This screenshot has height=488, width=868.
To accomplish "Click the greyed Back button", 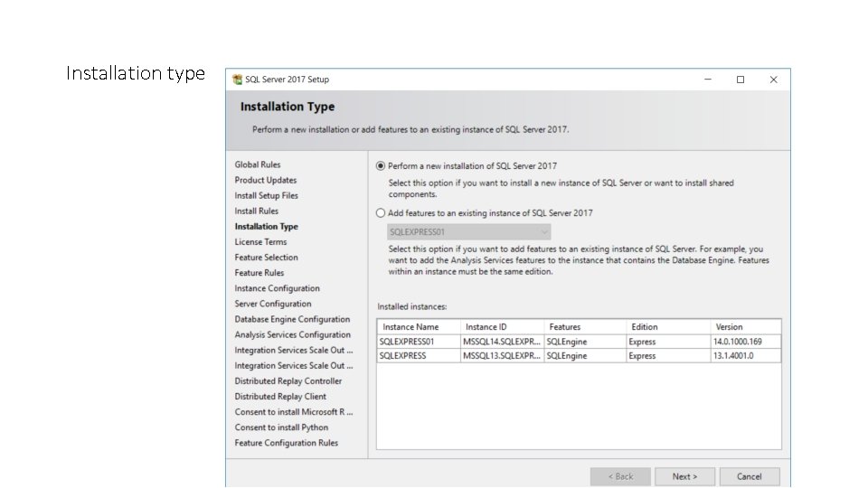I will (x=620, y=476).
